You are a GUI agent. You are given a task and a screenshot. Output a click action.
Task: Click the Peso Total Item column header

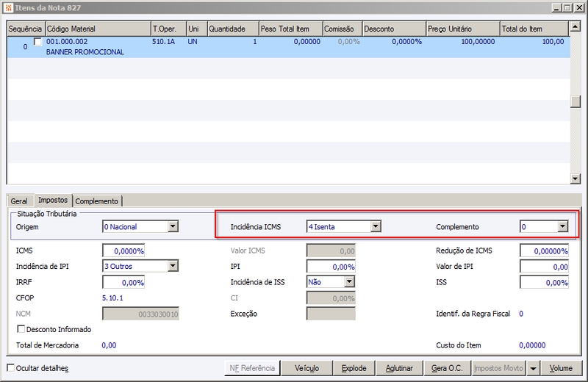pyautogui.click(x=290, y=29)
